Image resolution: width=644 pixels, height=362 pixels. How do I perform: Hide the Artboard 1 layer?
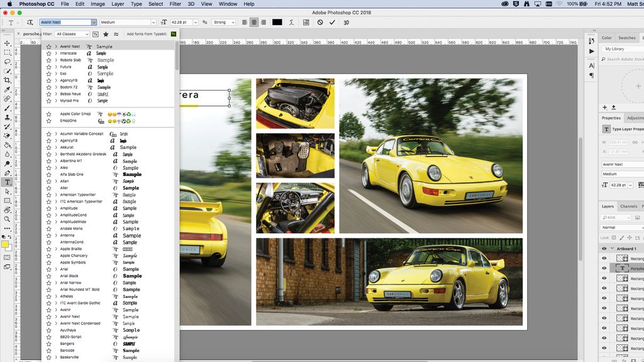click(x=604, y=248)
